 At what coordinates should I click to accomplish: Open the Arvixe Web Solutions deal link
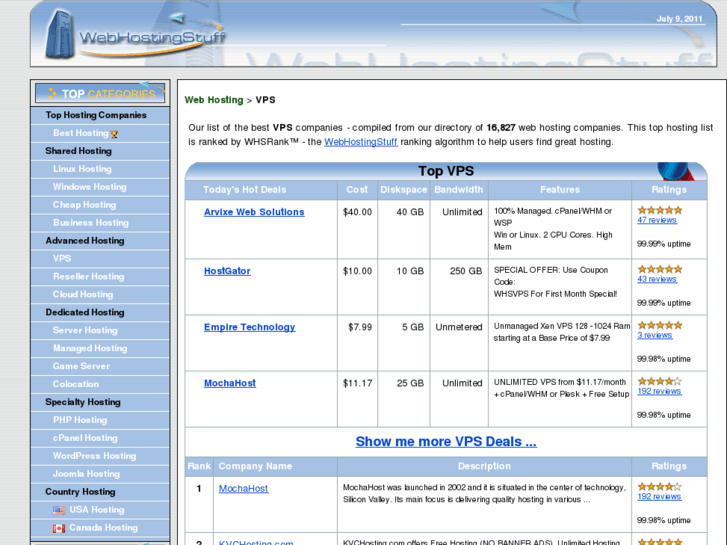coord(254,212)
